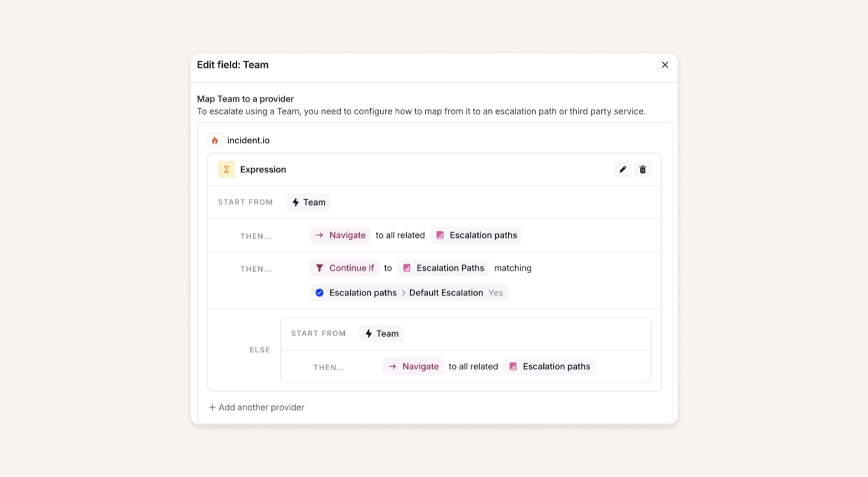The width and height of the screenshot is (868, 477).
Task: Click the first Navigate arrow icon
Action: 319,235
